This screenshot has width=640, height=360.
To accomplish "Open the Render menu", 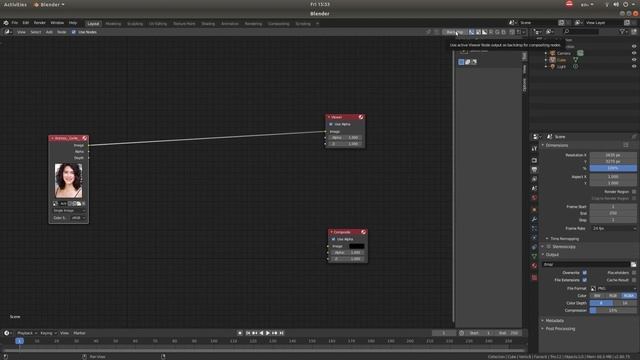I will tap(40, 23).
